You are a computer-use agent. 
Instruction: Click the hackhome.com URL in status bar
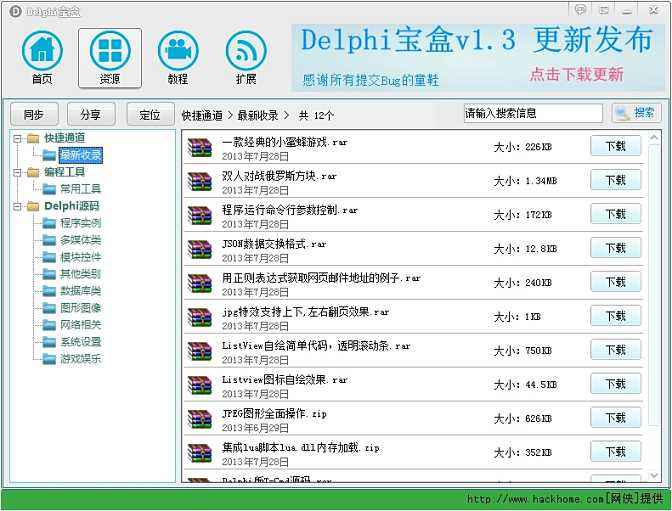[x=565, y=499]
